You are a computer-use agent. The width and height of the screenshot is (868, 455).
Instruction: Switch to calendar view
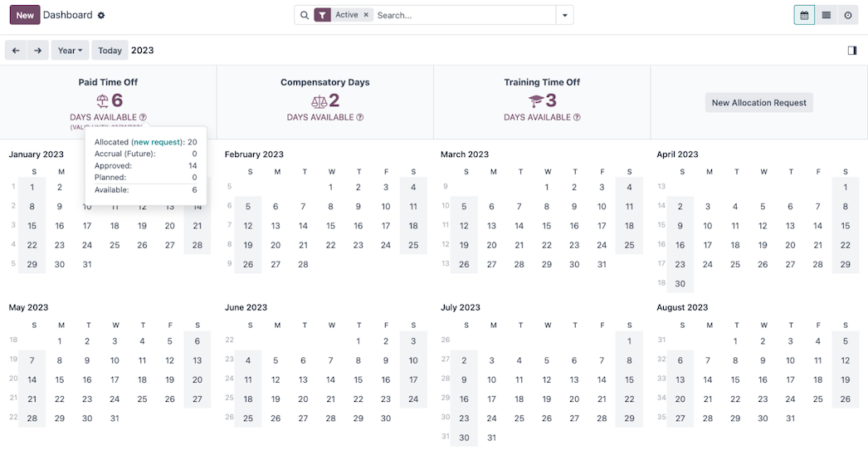click(x=803, y=15)
